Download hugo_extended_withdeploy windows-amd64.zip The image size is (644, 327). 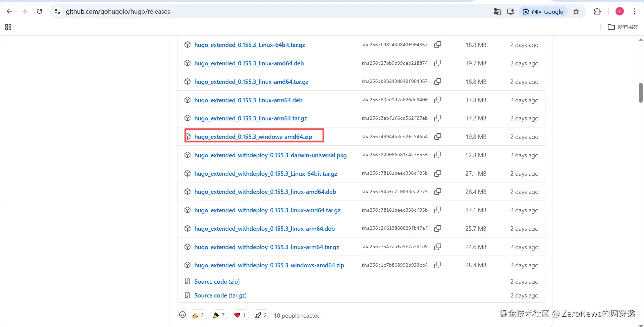(269, 265)
